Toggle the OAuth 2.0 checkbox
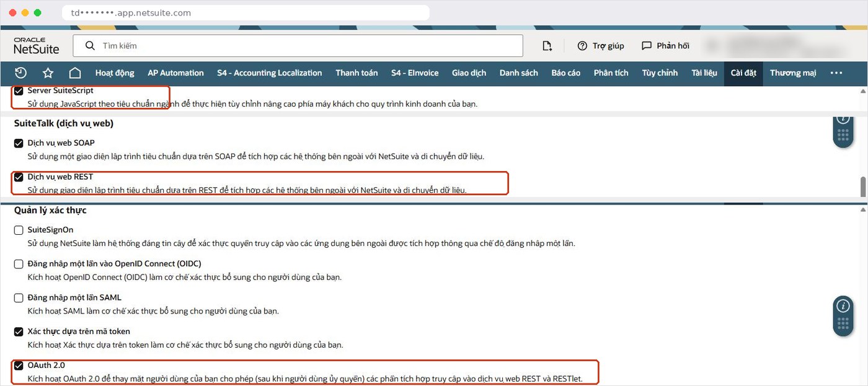Screen dimensions: 868x386 point(19,366)
